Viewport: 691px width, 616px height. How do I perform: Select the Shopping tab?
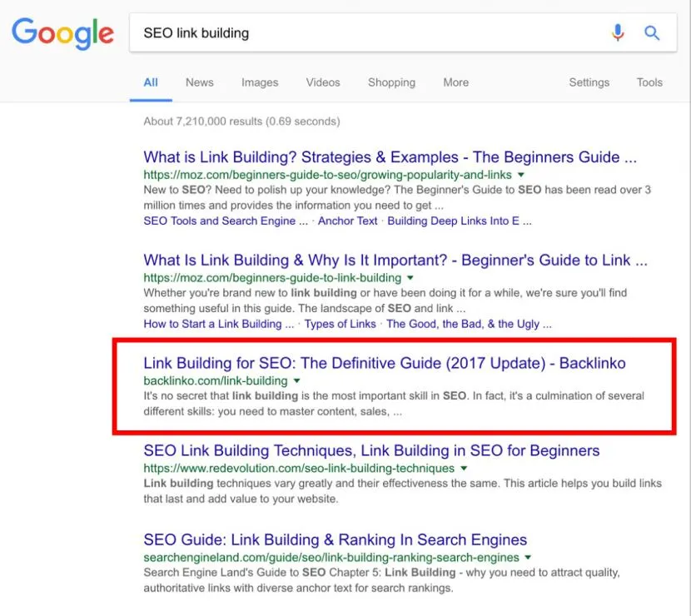392,82
